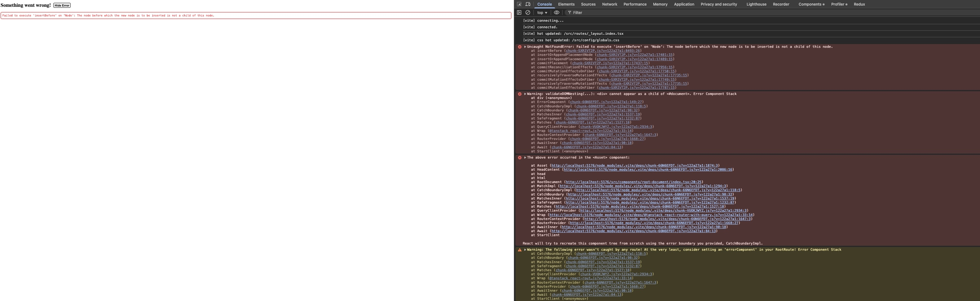Click 'React will try to recreate this component tree' text

point(642,244)
